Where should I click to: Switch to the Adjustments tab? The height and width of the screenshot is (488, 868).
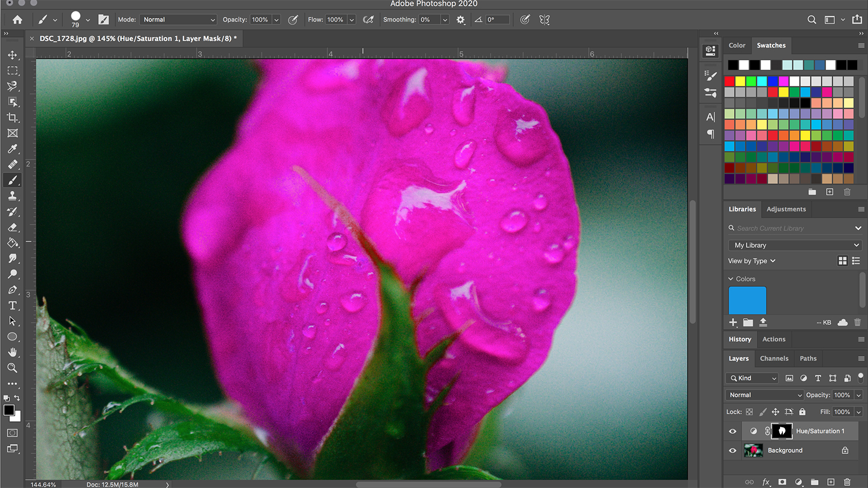(786, 209)
